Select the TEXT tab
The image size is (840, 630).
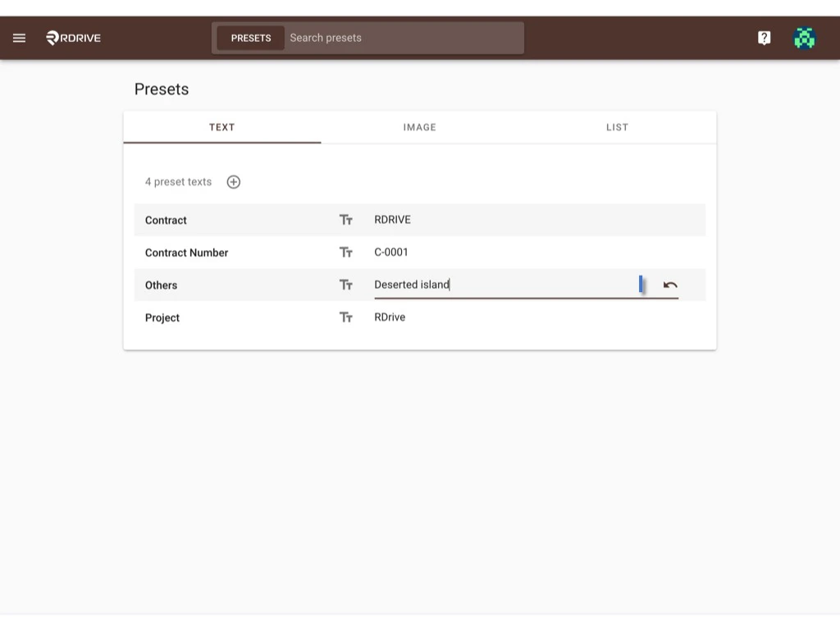221,127
